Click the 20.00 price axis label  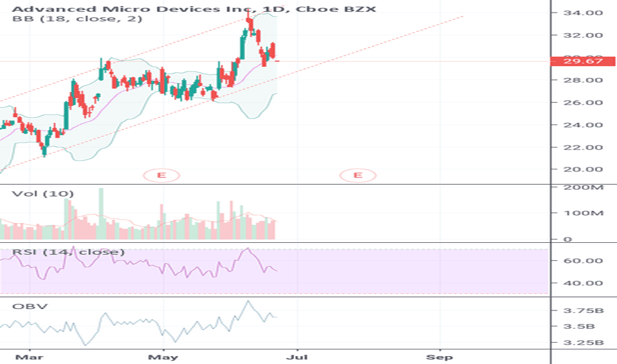pos(583,169)
